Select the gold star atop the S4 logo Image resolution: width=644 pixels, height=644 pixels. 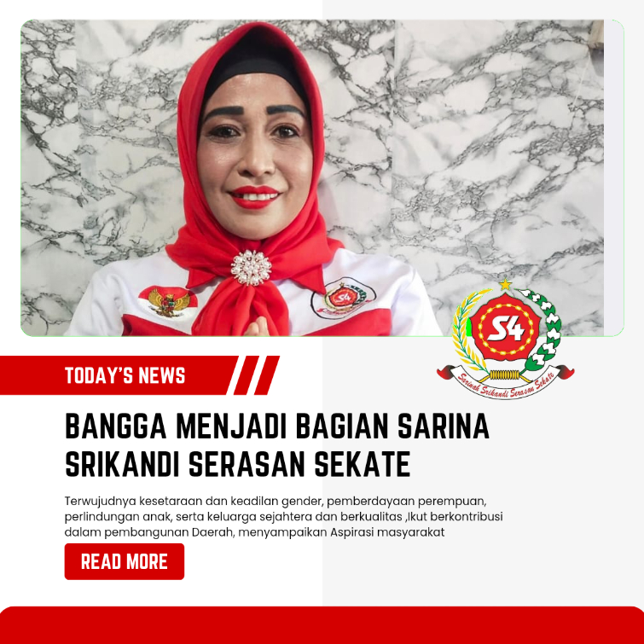pyautogui.click(x=506, y=284)
